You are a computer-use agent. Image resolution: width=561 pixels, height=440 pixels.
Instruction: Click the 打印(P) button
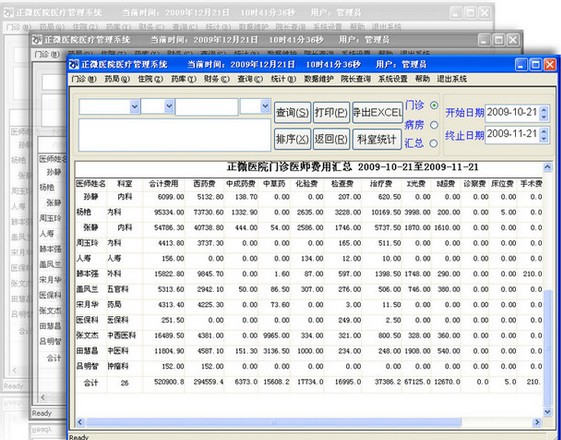pos(331,113)
